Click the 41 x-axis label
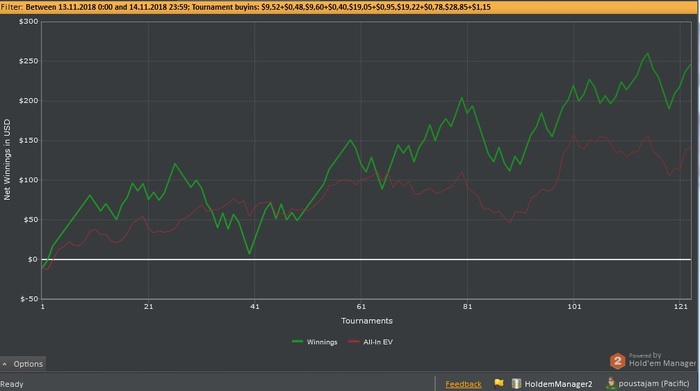 pos(254,306)
